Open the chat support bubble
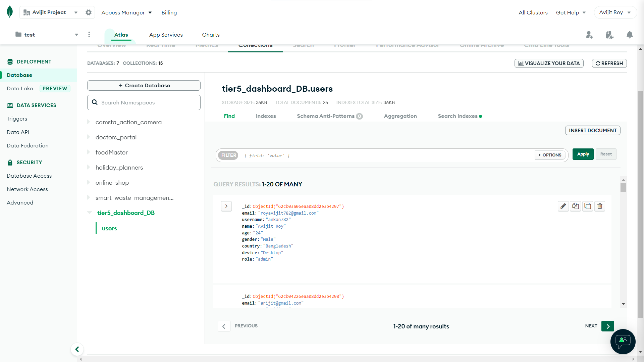The image size is (644, 362). click(x=623, y=342)
